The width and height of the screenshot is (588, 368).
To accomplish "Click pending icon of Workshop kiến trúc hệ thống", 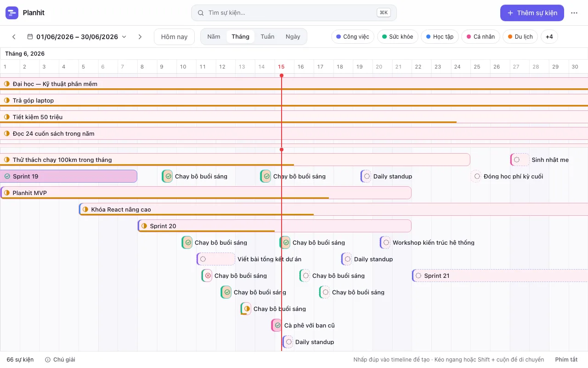I will coord(386,242).
